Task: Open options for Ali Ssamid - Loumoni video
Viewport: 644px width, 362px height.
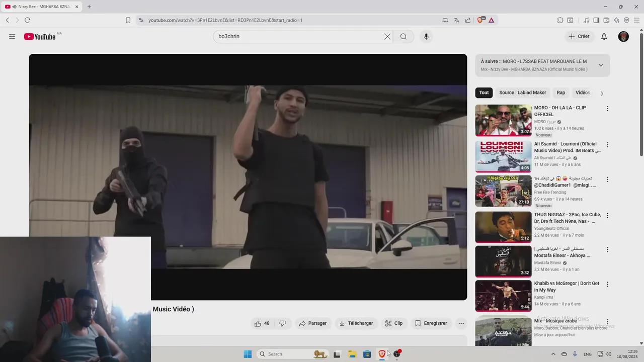Action: [607, 145]
